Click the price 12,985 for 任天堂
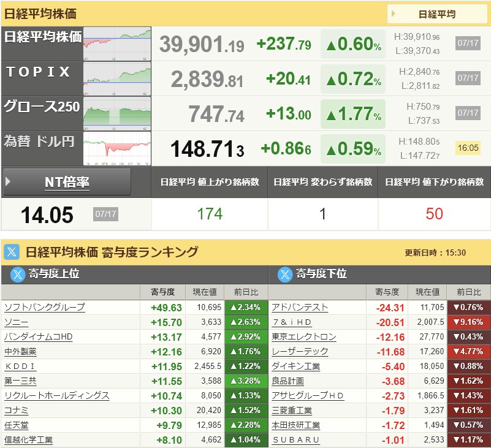Screen dimensions: 491x448 209,425
